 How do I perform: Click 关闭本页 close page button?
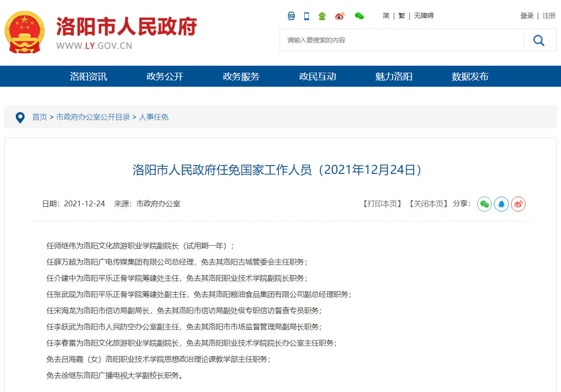(430, 204)
